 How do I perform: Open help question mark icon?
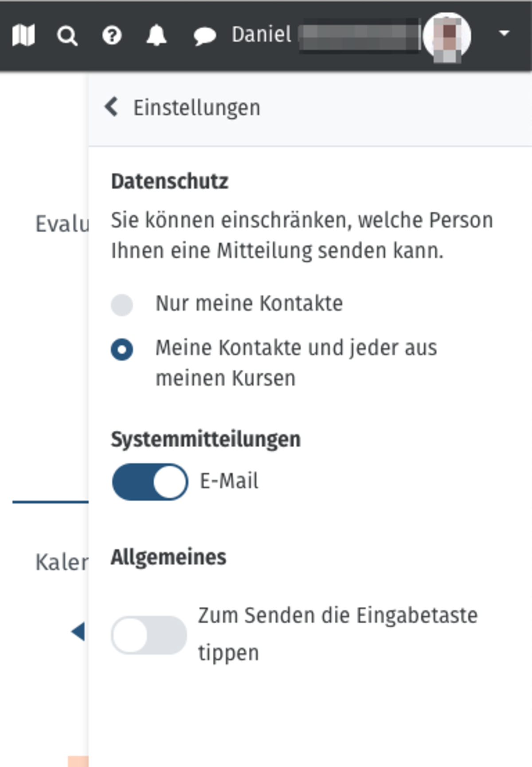point(112,35)
